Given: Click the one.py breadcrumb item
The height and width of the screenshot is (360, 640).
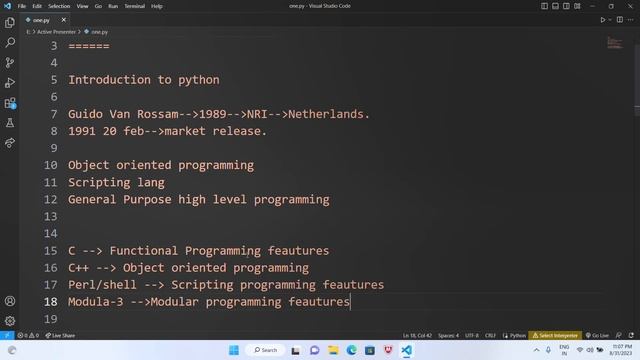Looking at the screenshot, I should tap(96, 32).
